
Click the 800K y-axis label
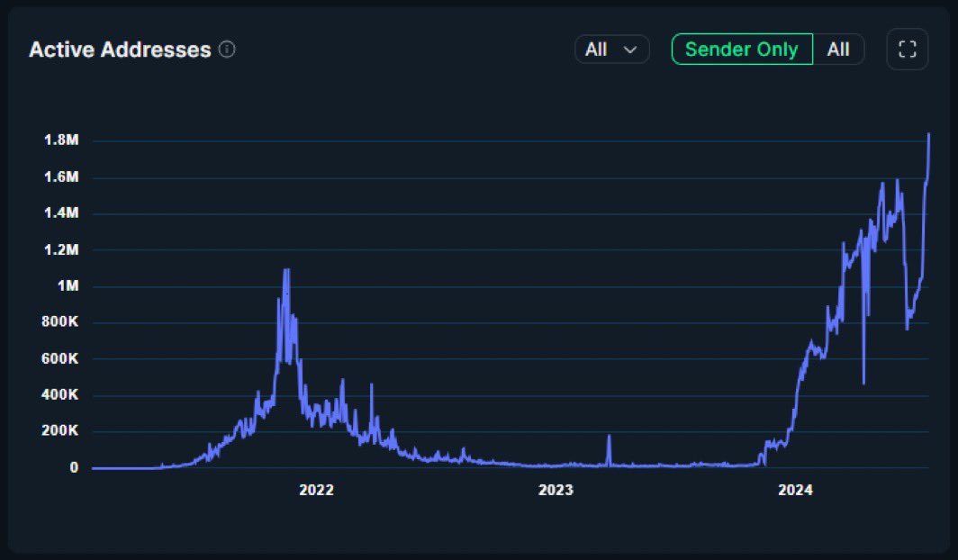point(59,321)
